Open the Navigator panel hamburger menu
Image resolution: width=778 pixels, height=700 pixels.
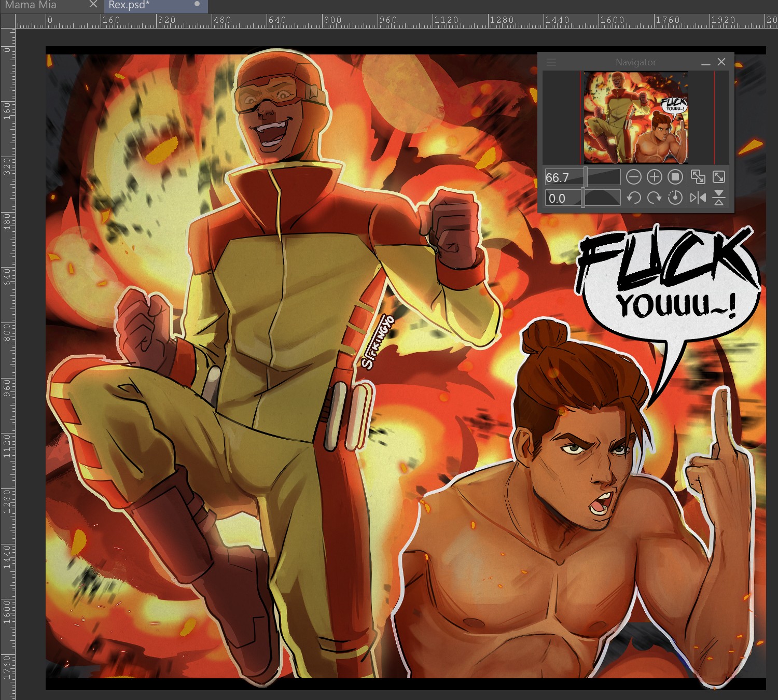tap(551, 62)
